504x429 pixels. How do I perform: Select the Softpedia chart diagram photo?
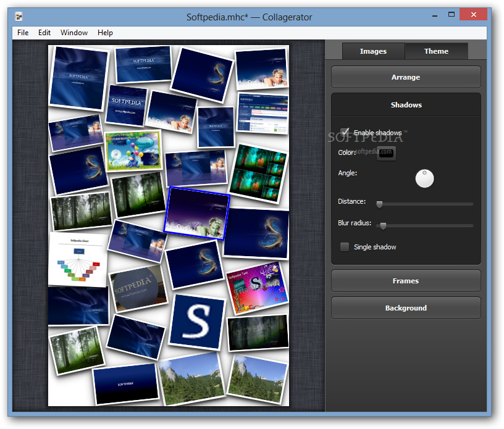[x=78, y=260]
